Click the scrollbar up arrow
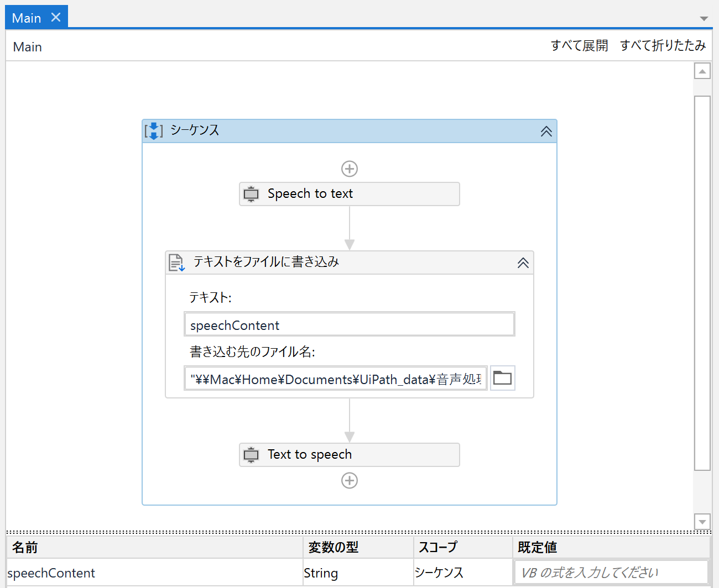The width and height of the screenshot is (719, 588). pos(702,71)
